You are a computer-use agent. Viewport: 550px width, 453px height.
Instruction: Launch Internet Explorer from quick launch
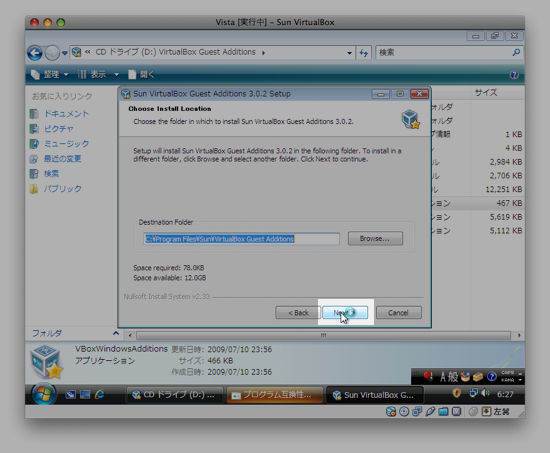tap(100, 394)
